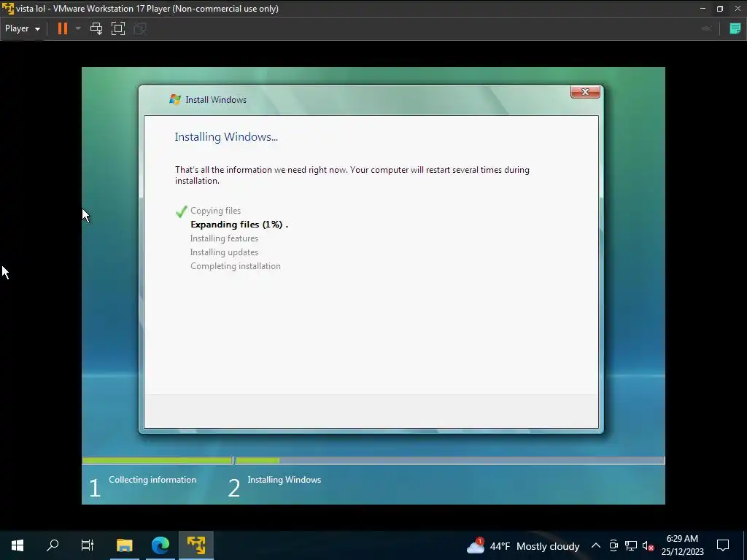Click the VMware logo in the title bar
Screen dimensions: 747x560
[x=7, y=9]
